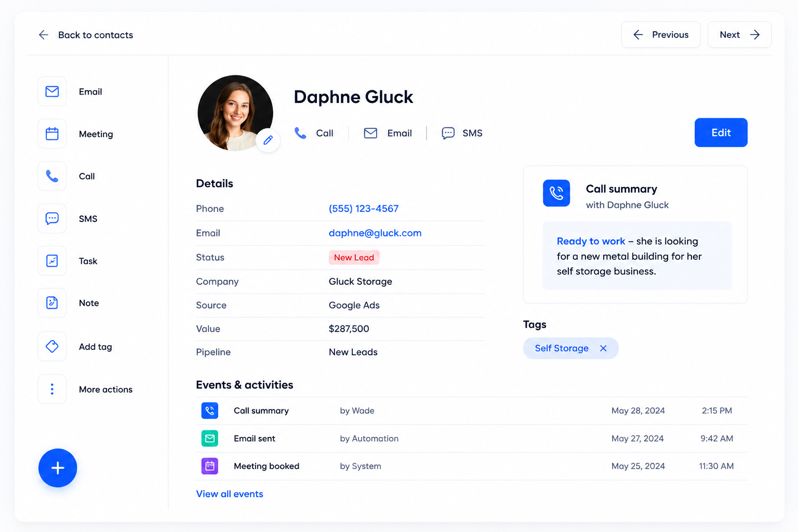Select Add tag label in the sidebar
Image resolution: width=798 pixels, height=532 pixels.
click(x=96, y=347)
